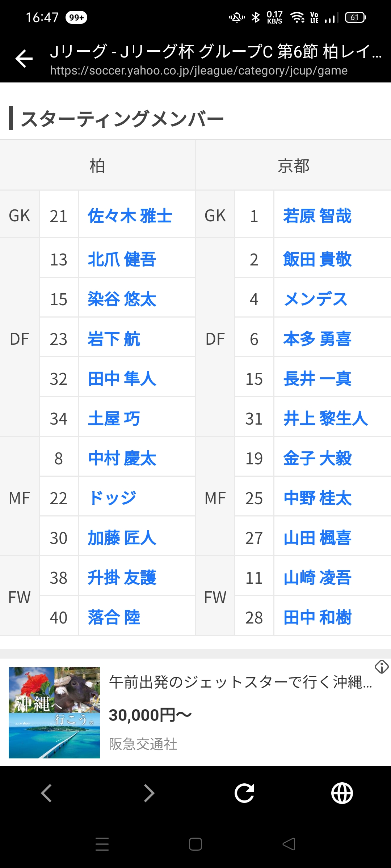Go forward to next page
This screenshot has width=391, height=868.
149,793
